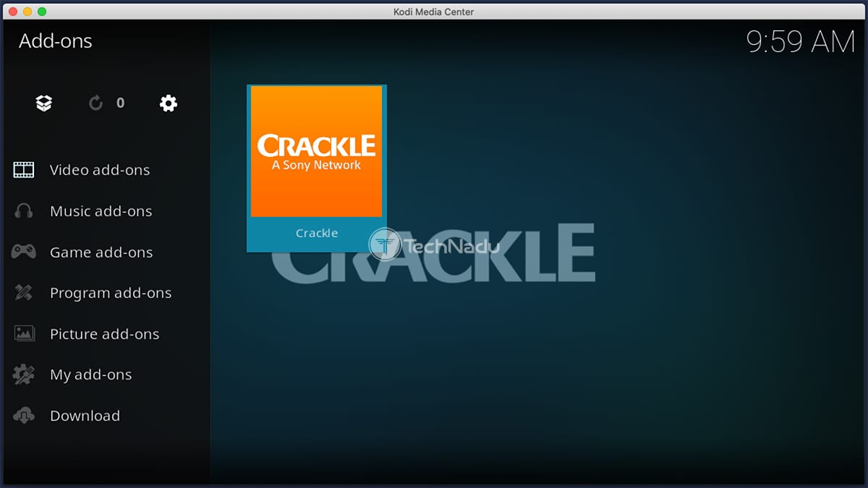The width and height of the screenshot is (868, 488).
Task: Click the photo Picture add-ons icon
Action: (x=24, y=334)
